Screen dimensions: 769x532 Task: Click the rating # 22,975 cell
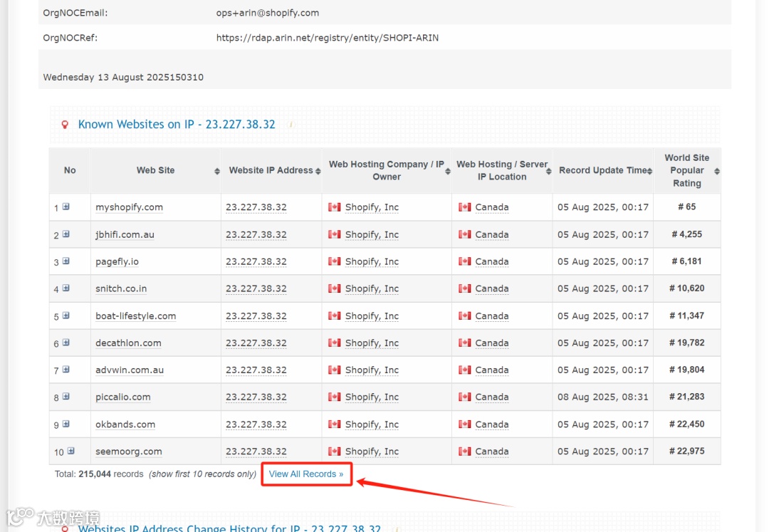(x=686, y=451)
